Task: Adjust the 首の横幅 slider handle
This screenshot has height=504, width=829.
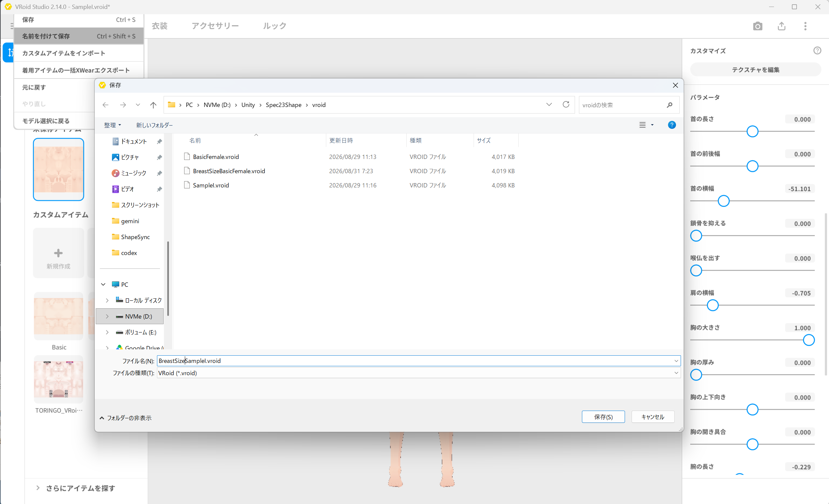Action: coord(723,201)
